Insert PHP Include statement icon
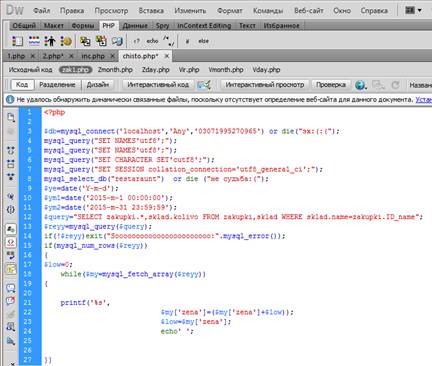Viewport: 432px width, 366px height. coord(85,41)
